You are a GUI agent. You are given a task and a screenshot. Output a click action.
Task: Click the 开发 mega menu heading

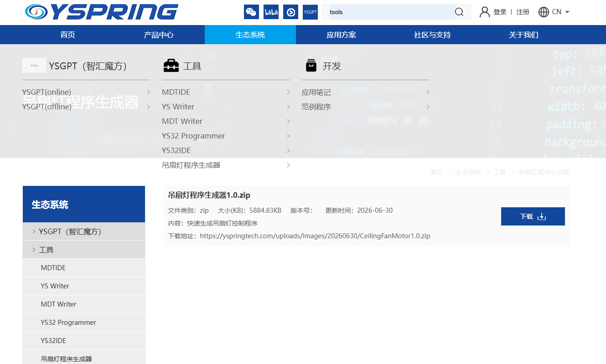pyautogui.click(x=331, y=66)
